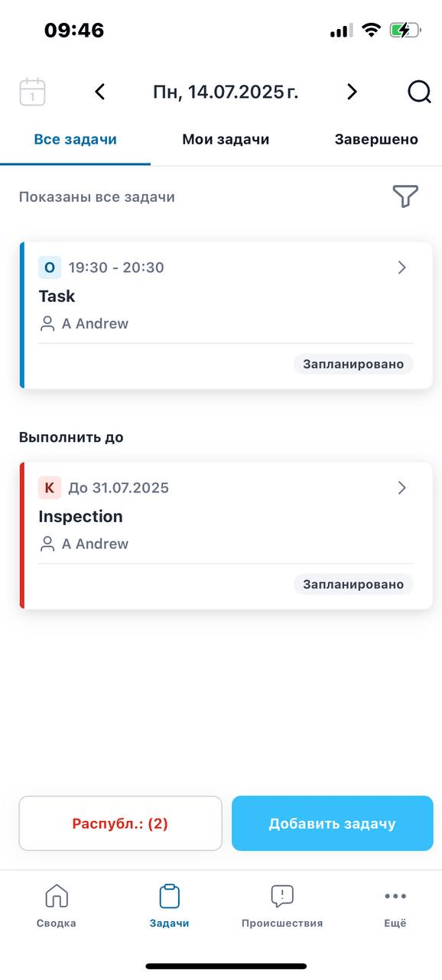
Task: Select the date Пн, 14.07.2025 г. header
Action: pyautogui.click(x=226, y=91)
